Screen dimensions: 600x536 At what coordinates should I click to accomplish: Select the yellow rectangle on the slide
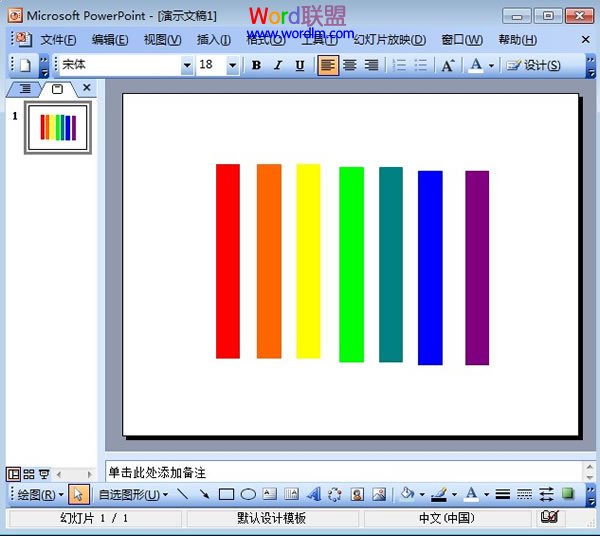pos(308,261)
